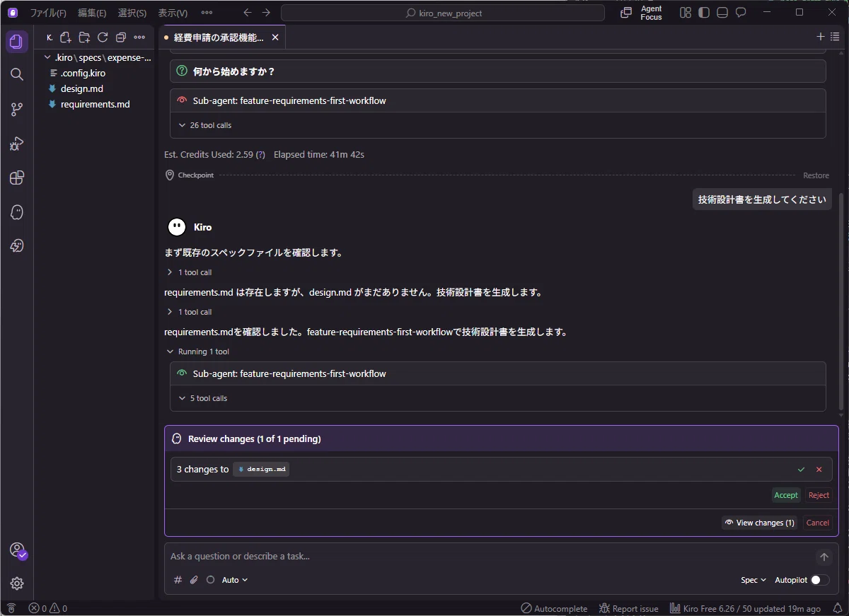The height and width of the screenshot is (616, 849).
Task: Toggle the bottom panel visibility
Action: click(722, 13)
